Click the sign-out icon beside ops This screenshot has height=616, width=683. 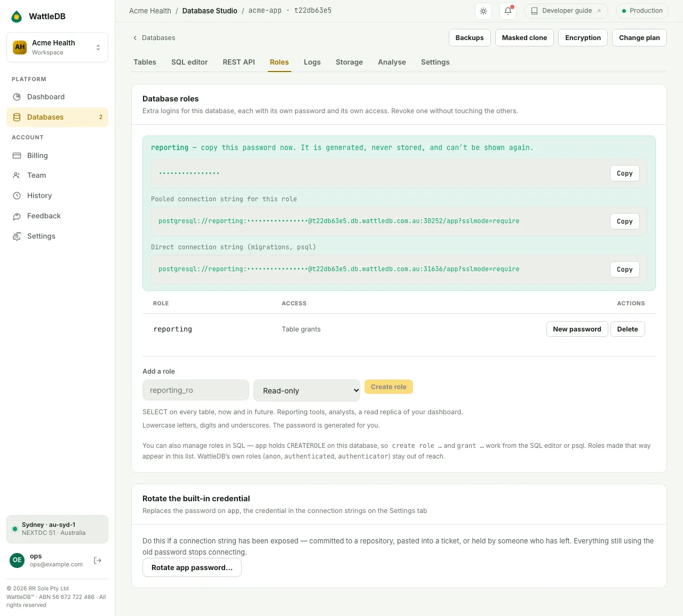(98, 560)
